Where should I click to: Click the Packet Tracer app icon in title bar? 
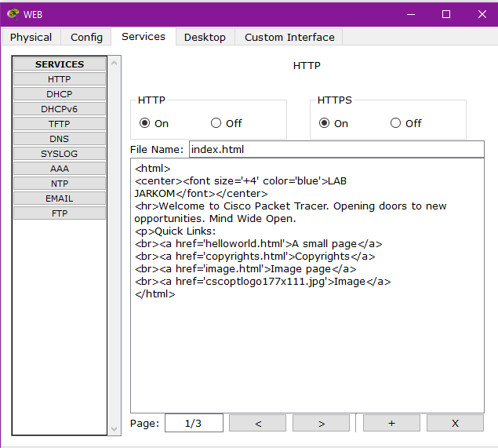pyautogui.click(x=13, y=14)
